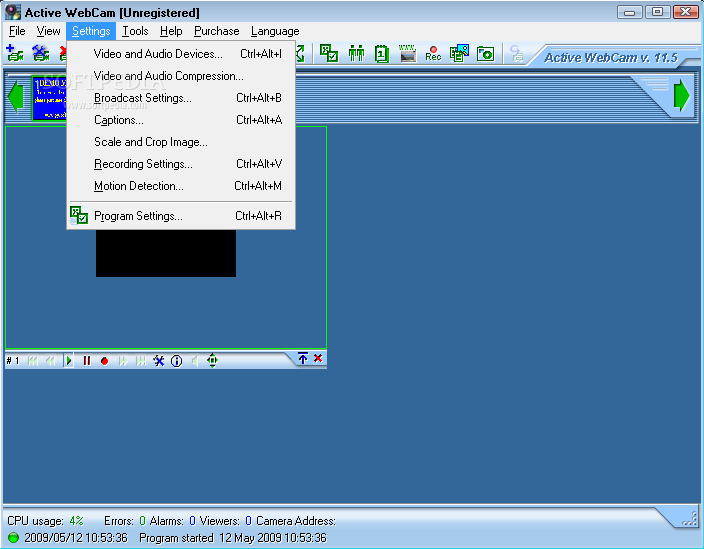The width and height of the screenshot is (704, 549).
Task: Select Broadcast Settings... menu entry
Action: pyautogui.click(x=181, y=98)
